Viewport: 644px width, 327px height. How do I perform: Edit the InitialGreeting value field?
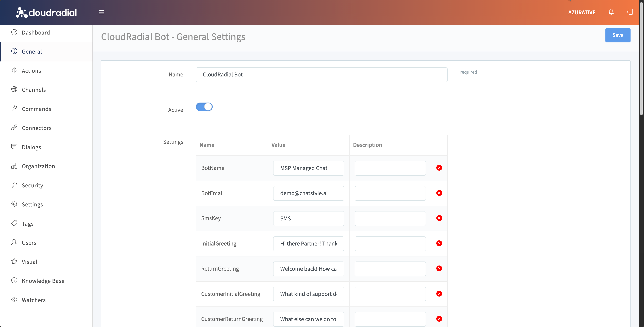[309, 244]
